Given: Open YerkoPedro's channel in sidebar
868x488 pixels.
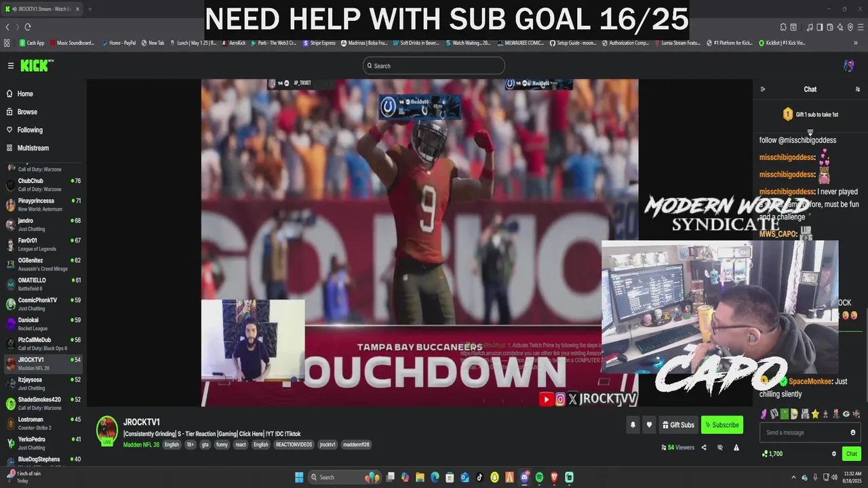Looking at the screenshot, I should pyautogui.click(x=43, y=443).
